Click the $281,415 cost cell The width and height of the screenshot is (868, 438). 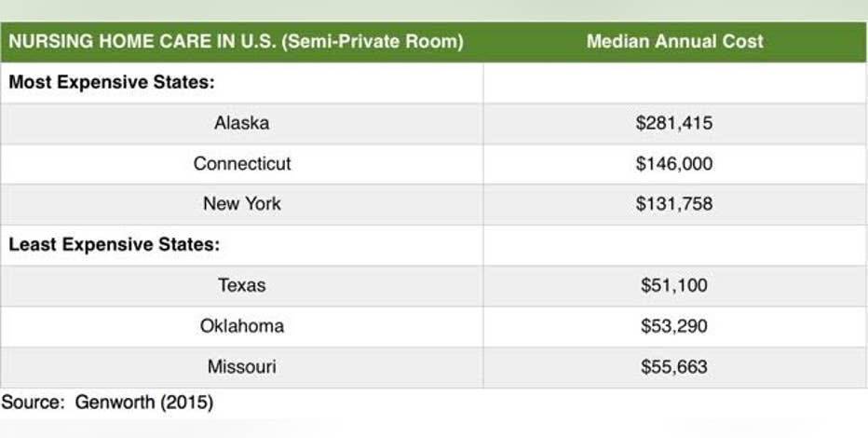[674, 123]
